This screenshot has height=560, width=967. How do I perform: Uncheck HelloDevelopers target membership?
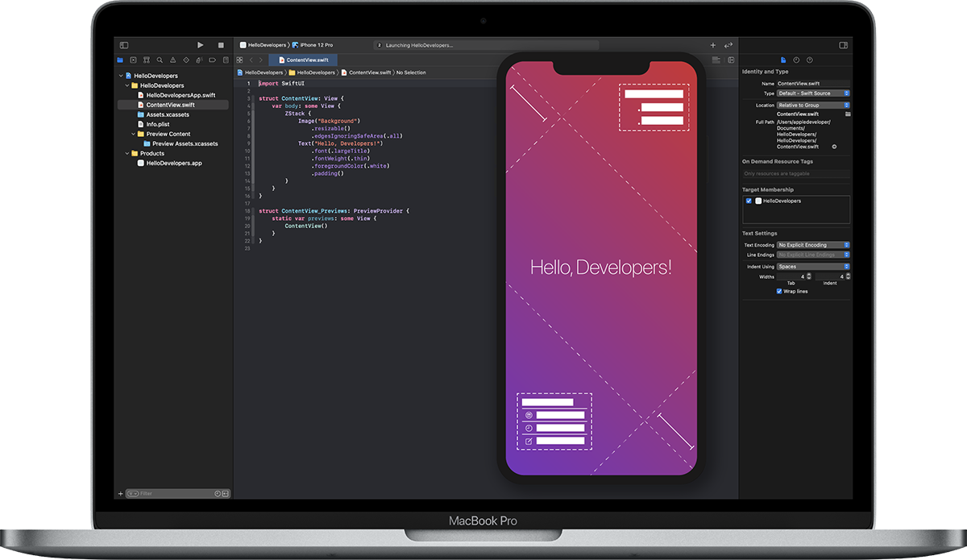(x=747, y=202)
